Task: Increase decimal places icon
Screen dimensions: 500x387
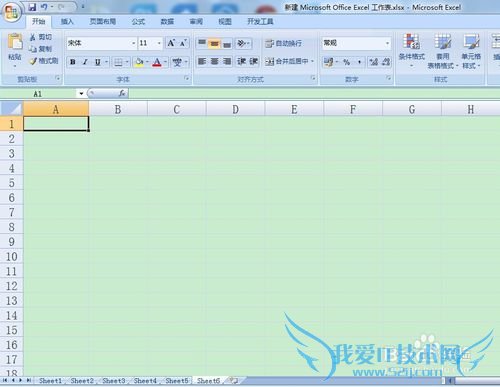Action: (374, 62)
